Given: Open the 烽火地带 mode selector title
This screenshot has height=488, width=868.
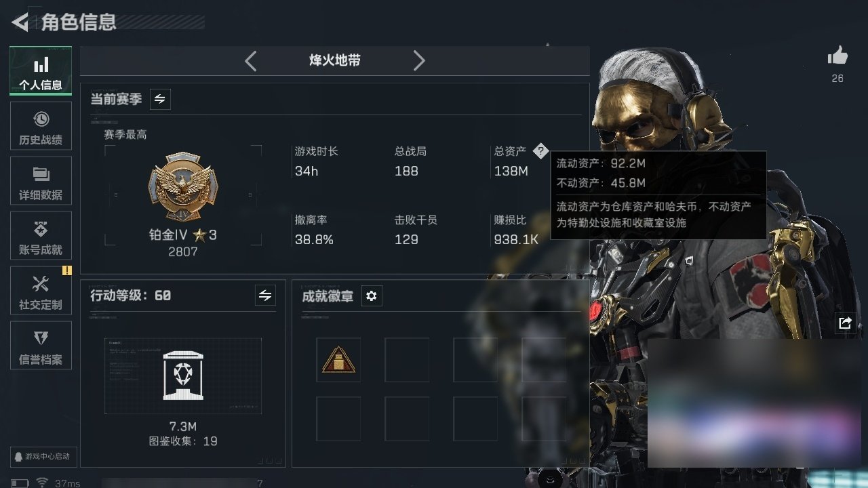Looking at the screenshot, I should tap(335, 60).
